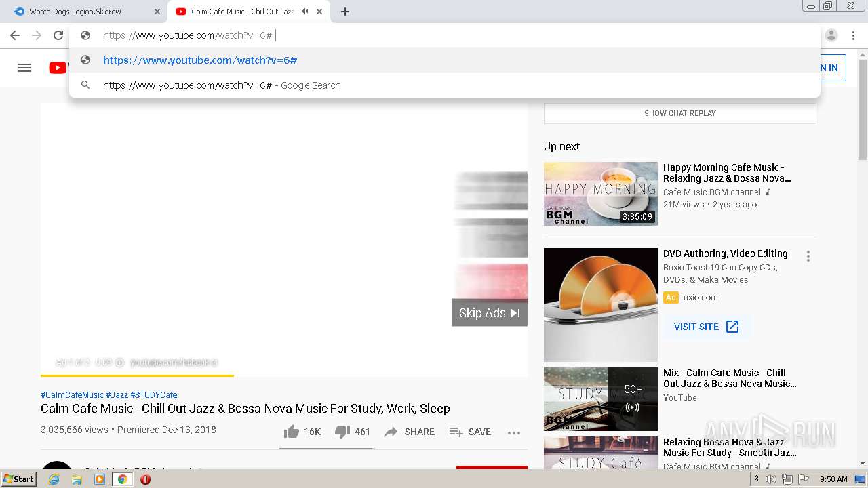Image resolution: width=868 pixels, height=488 pixels.
Task: Open Cafe Music BGM channel under Happy Morning
Action: (x=712, y=192)
